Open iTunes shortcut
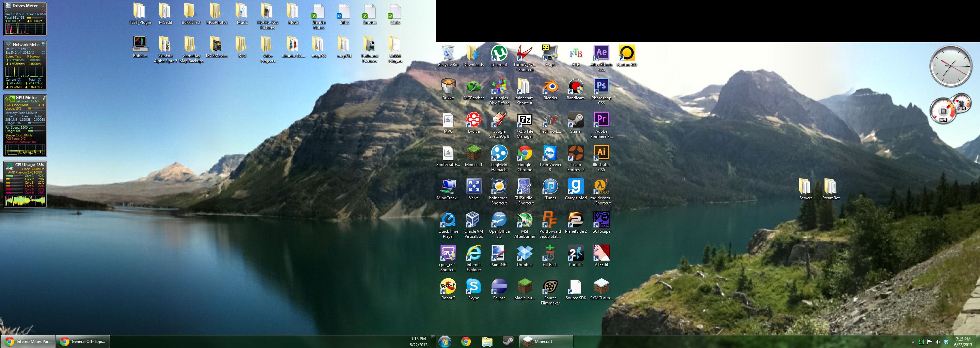The height and width of the screenshot is (348, 980). (550, 189)
